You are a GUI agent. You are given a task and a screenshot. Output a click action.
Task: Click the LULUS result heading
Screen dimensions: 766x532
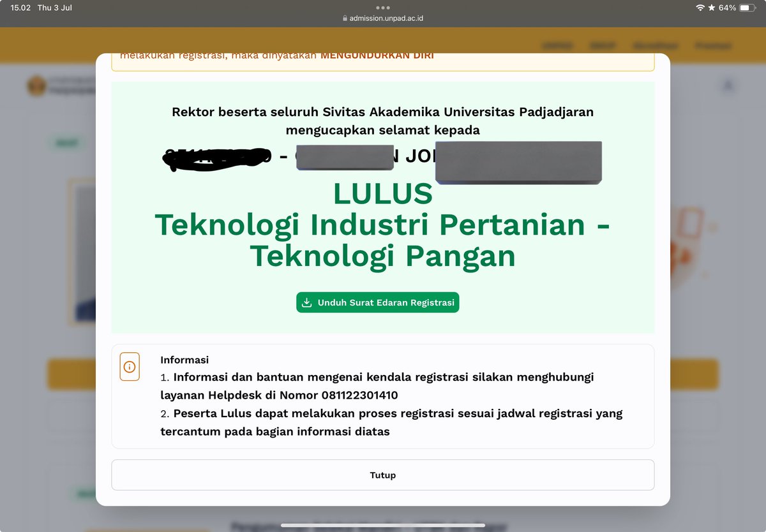[383, 194]
